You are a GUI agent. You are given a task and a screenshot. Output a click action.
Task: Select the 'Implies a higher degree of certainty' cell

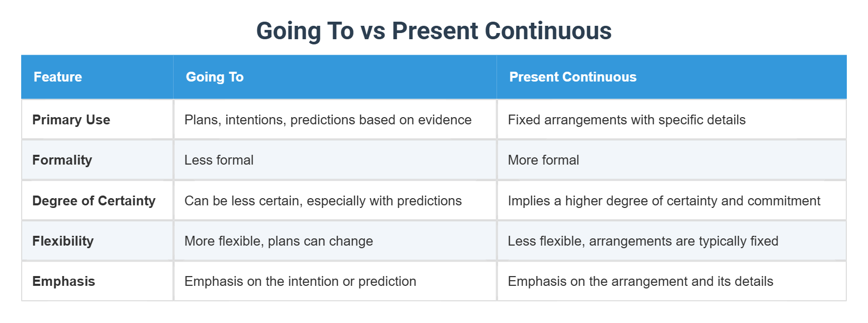pos(663,201)
